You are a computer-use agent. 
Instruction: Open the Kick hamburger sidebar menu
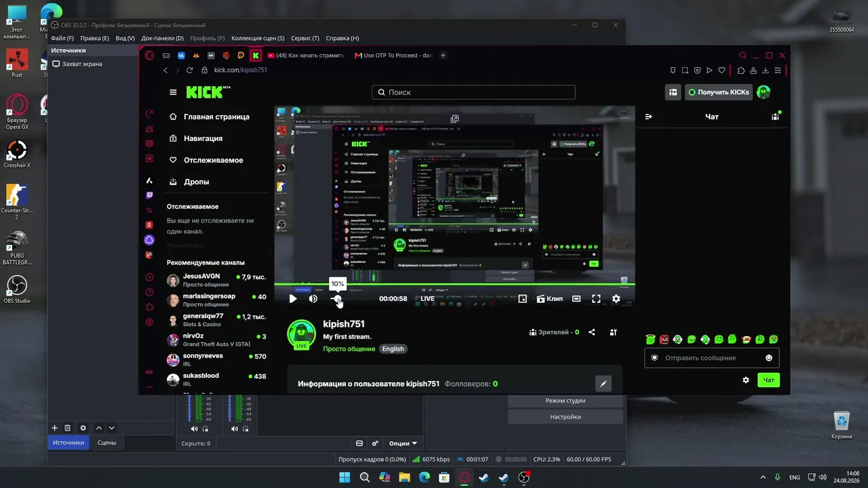(173, 92)
